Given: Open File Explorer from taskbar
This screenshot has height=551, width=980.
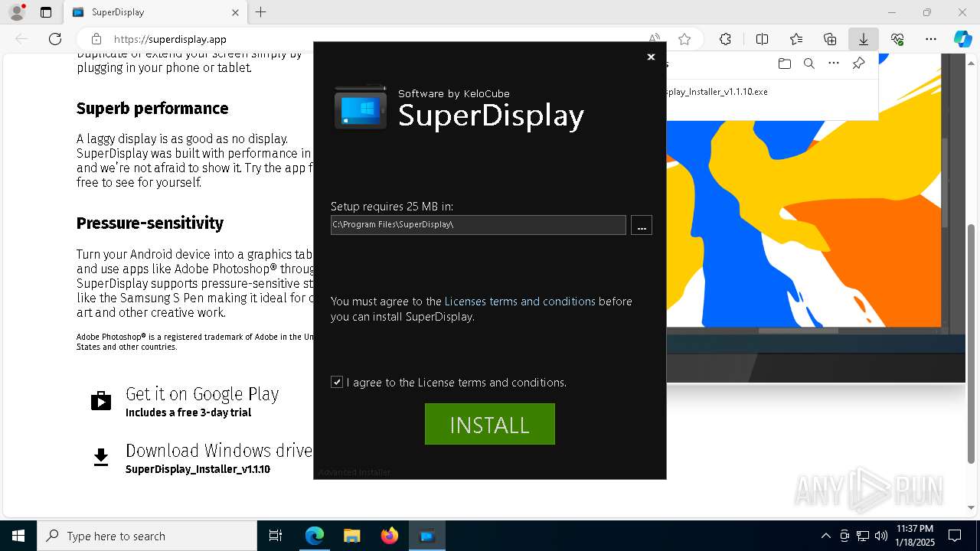Looking at the screenshot, I should pos(352,536).
